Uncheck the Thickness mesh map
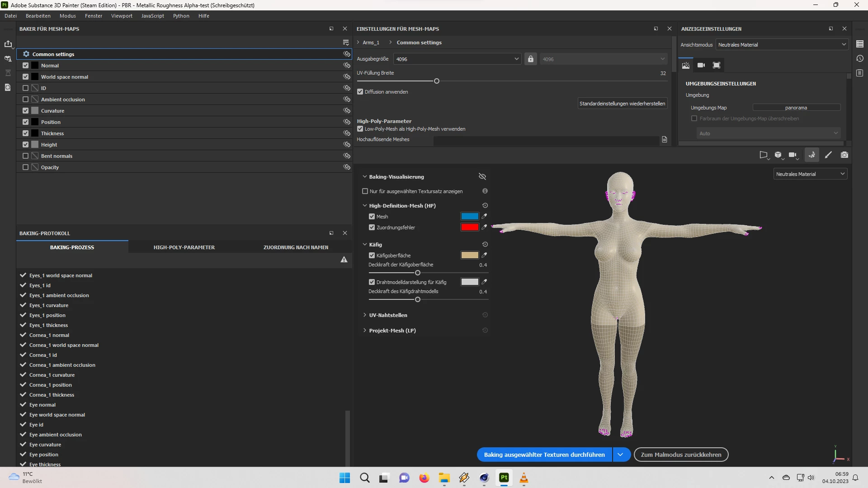The height and width of the screenshot is (488, 868). click(25, 133)
